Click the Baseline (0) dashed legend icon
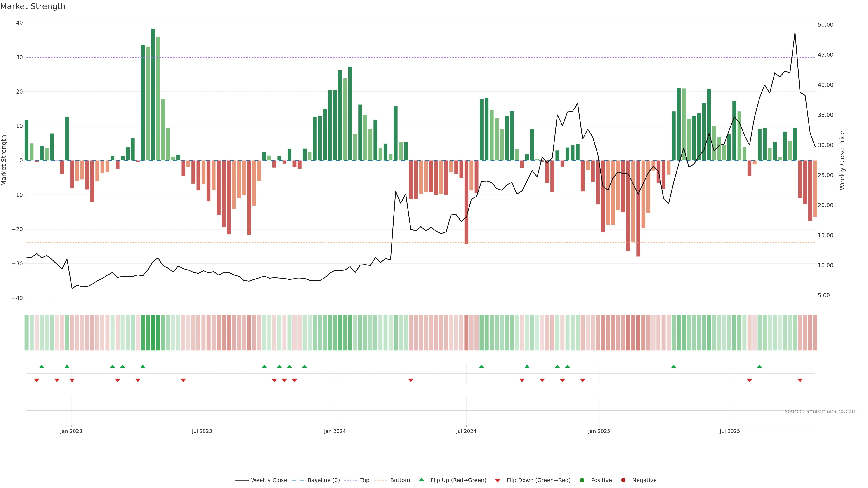 click(x=297, y=480)
